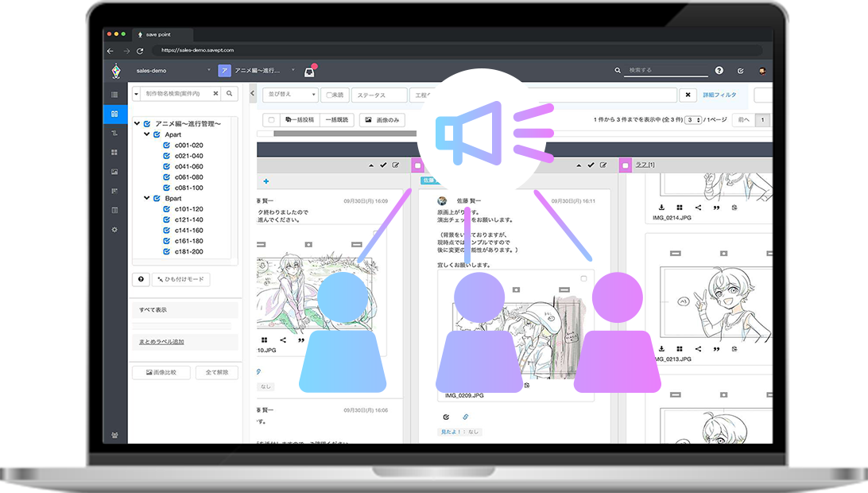
Task: Switch to the save point browser tab
Action: tap(163, 34)
